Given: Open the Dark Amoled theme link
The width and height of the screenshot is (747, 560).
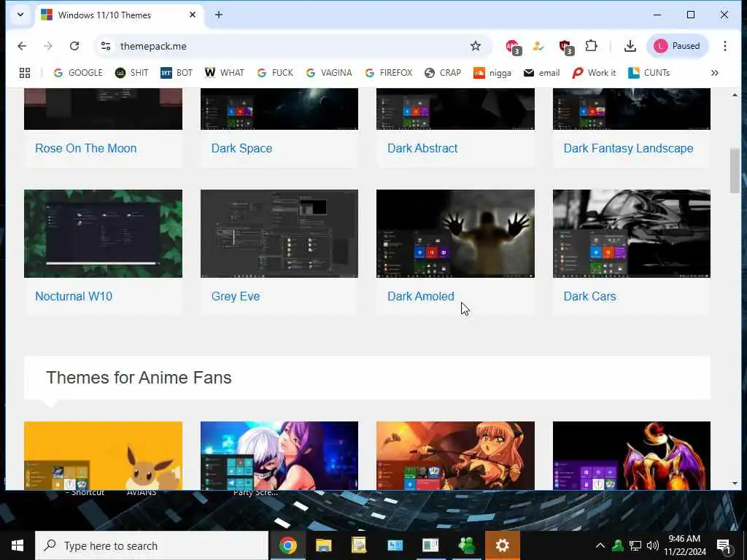Looking at the screenshot, I should [421, 296].
